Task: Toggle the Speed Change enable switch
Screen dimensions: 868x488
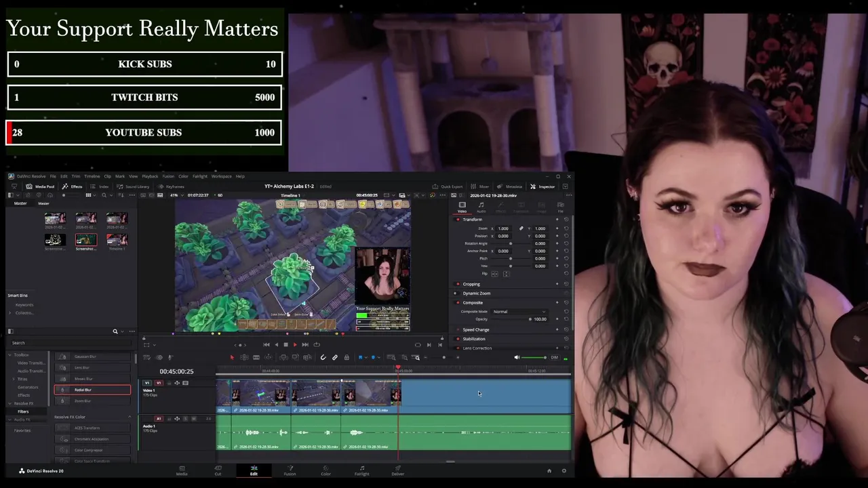Action: pyautogui.click(x=458, y=329)
